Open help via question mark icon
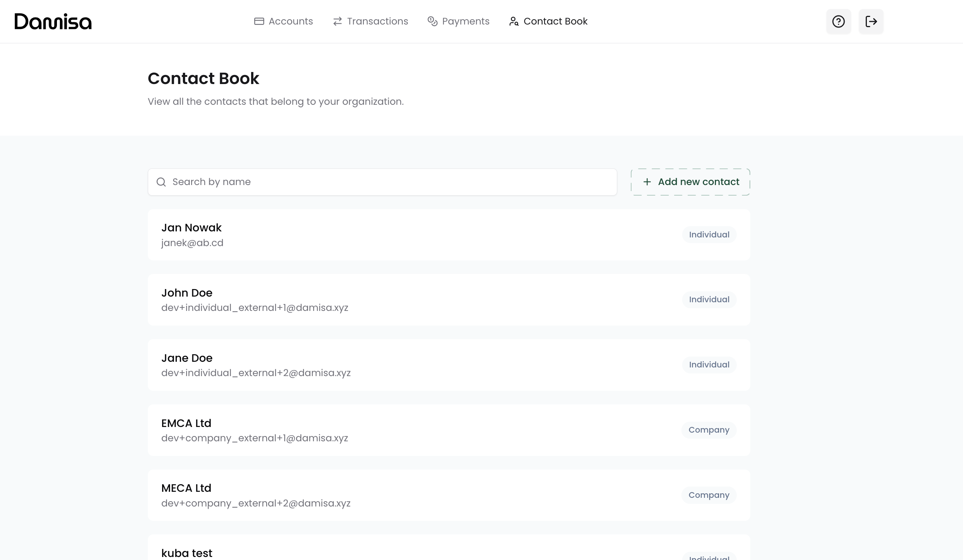This screenshot has height=560, width=963. [839, 21]
